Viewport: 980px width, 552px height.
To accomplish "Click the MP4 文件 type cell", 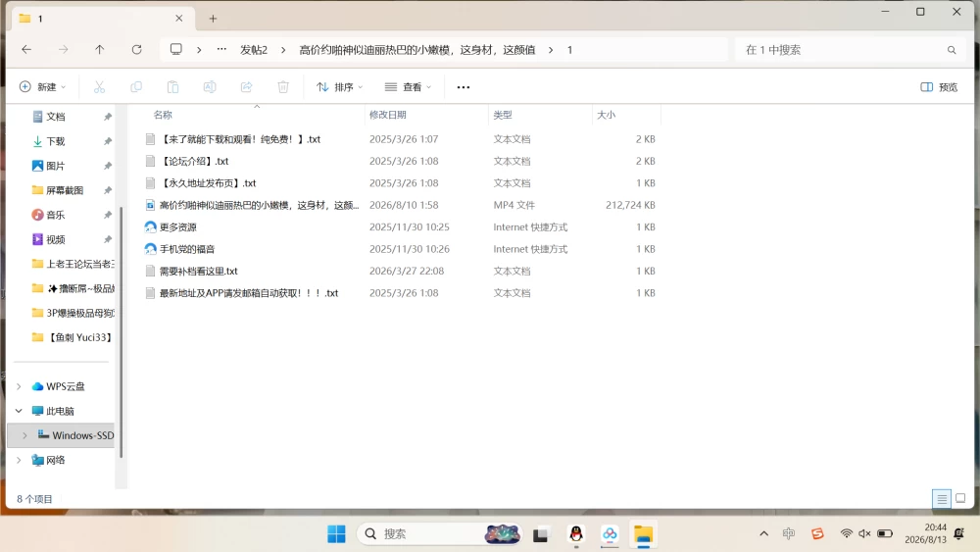I will 514,205.
